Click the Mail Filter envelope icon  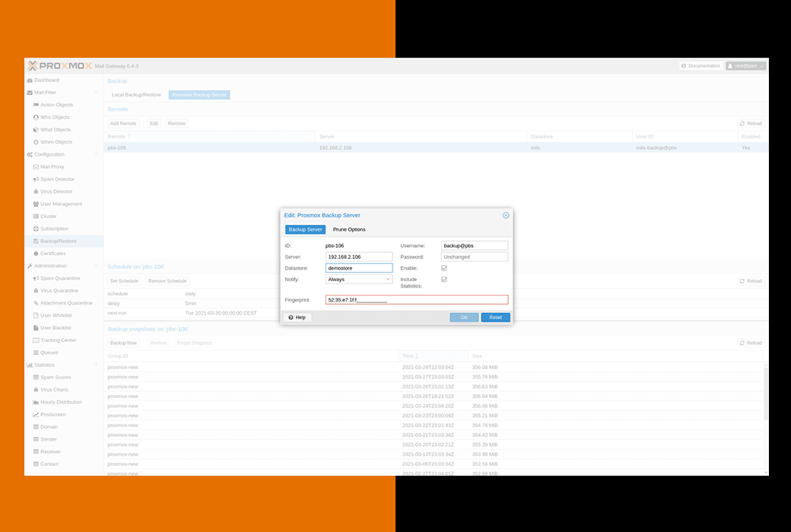tap(30, 93)
